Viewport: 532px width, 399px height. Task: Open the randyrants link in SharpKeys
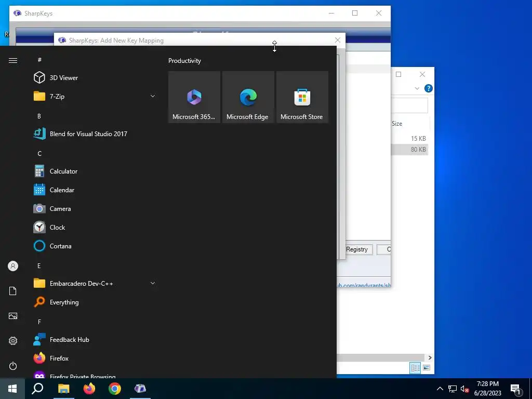(x=364, y=285)
